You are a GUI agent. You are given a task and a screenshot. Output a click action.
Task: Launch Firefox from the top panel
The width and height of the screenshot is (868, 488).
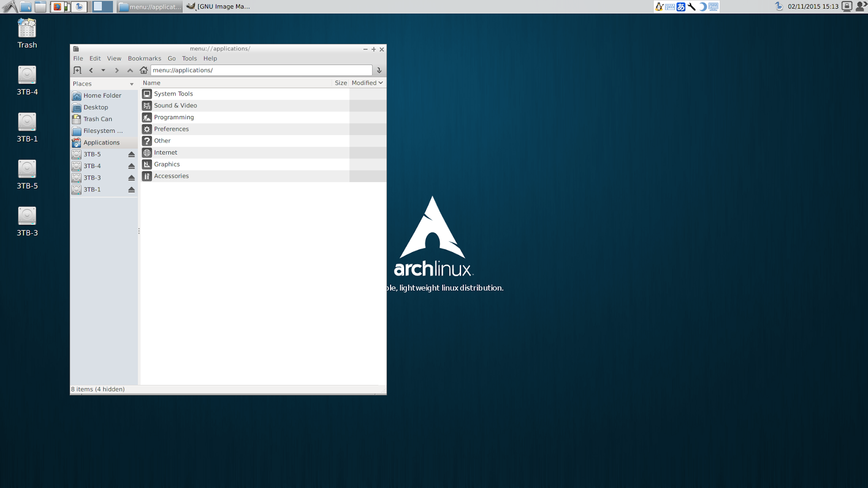[57, 7]
